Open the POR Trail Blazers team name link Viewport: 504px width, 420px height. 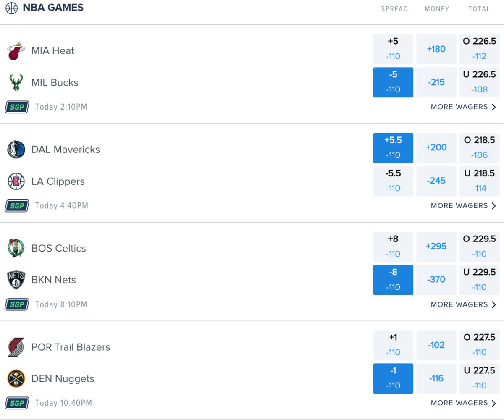[x=71, y=347]
